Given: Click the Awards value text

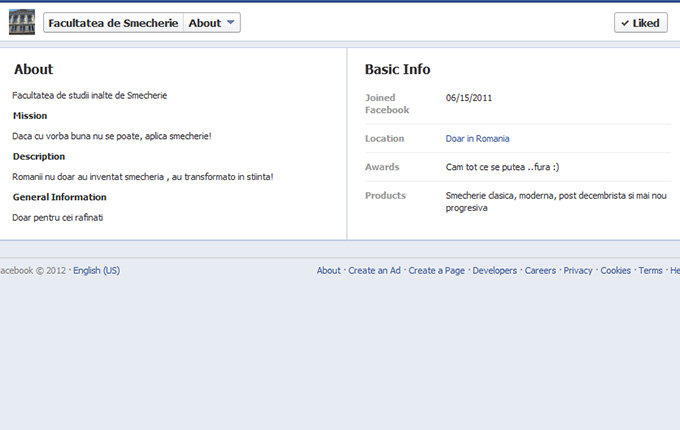Looking at the screenshot, I should pos(502,167).
